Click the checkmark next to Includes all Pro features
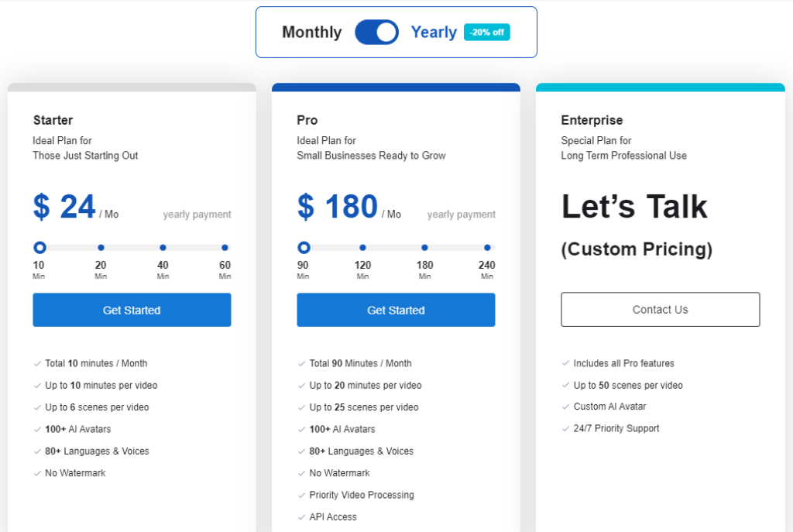 point(566,363)
